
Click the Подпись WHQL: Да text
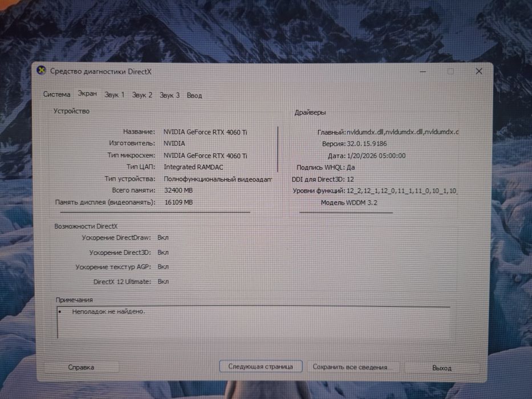326,167
